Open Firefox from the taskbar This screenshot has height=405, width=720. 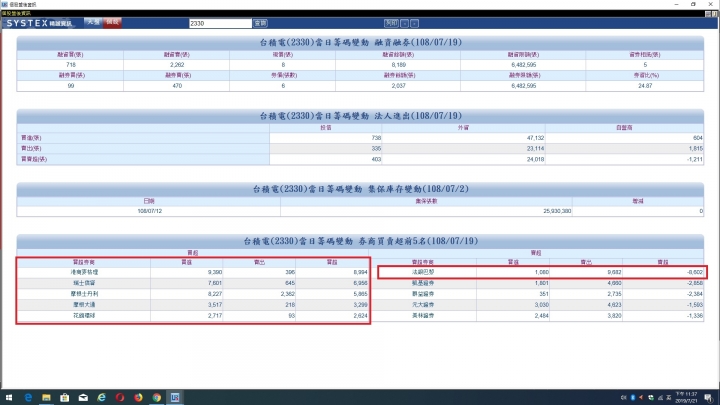[x=138, y=397]
